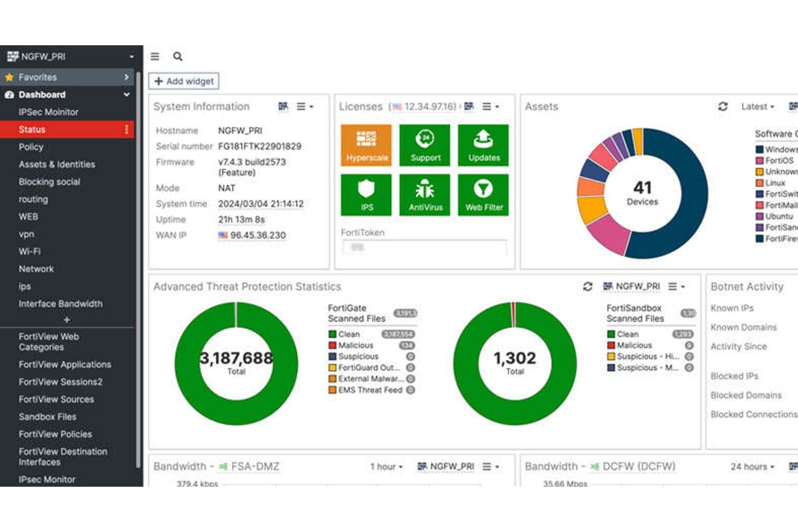Expand the Favorites section chevron

[126, 77]
